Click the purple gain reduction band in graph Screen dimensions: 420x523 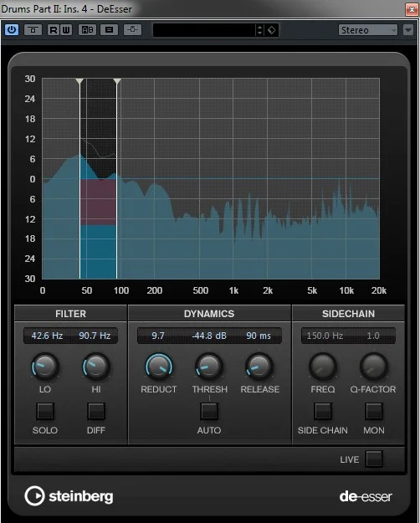point(98,203)
